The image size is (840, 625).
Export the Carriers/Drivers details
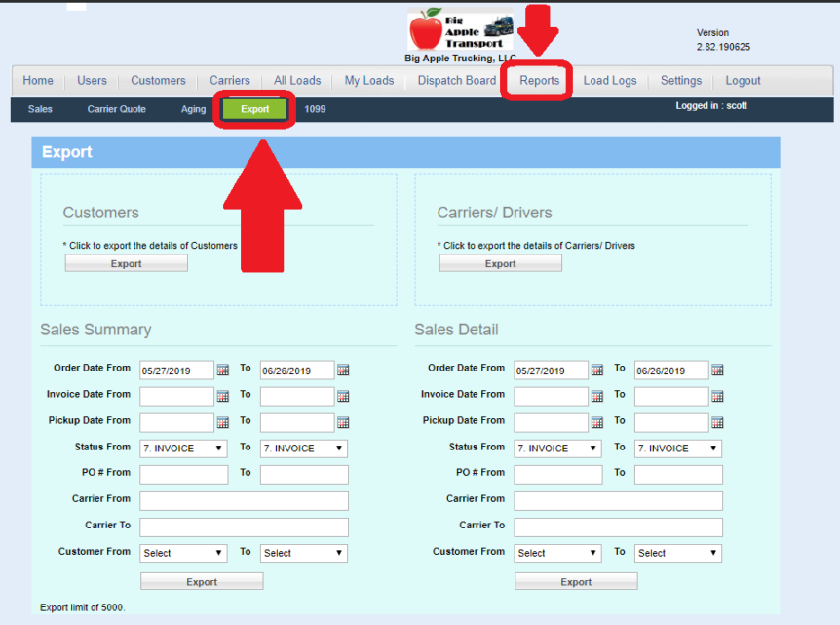[500, 262]
